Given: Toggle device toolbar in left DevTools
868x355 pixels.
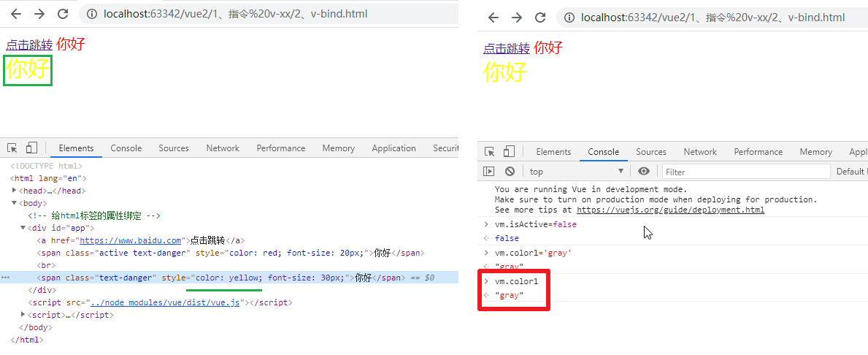Looking at the screenshot, I should click(31, 148).
